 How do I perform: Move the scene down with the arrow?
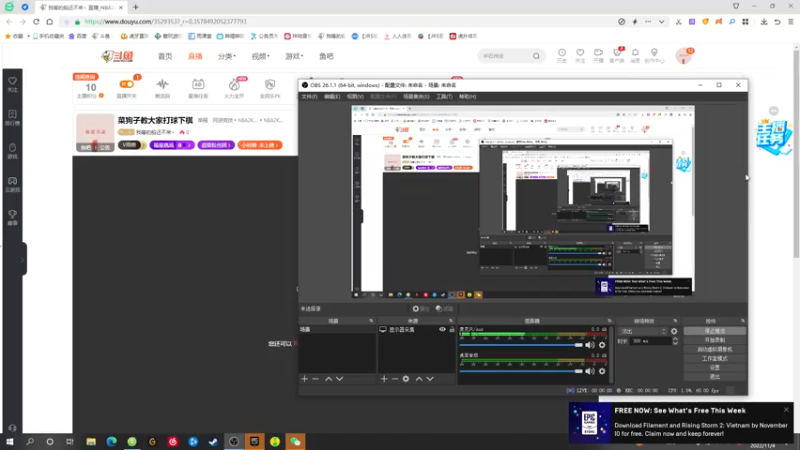click(339, 379)
